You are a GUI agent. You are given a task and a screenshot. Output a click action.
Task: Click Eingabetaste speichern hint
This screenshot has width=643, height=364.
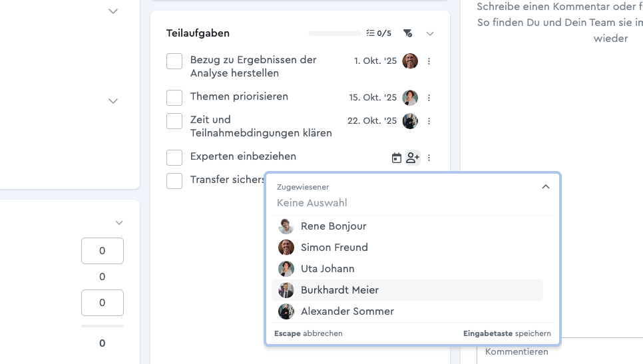507,333
